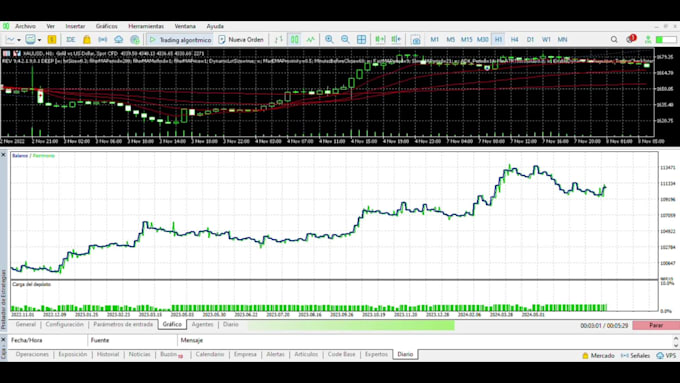
Task: Open the IDE MetaEditor
Action: click(x=71, y=39)
